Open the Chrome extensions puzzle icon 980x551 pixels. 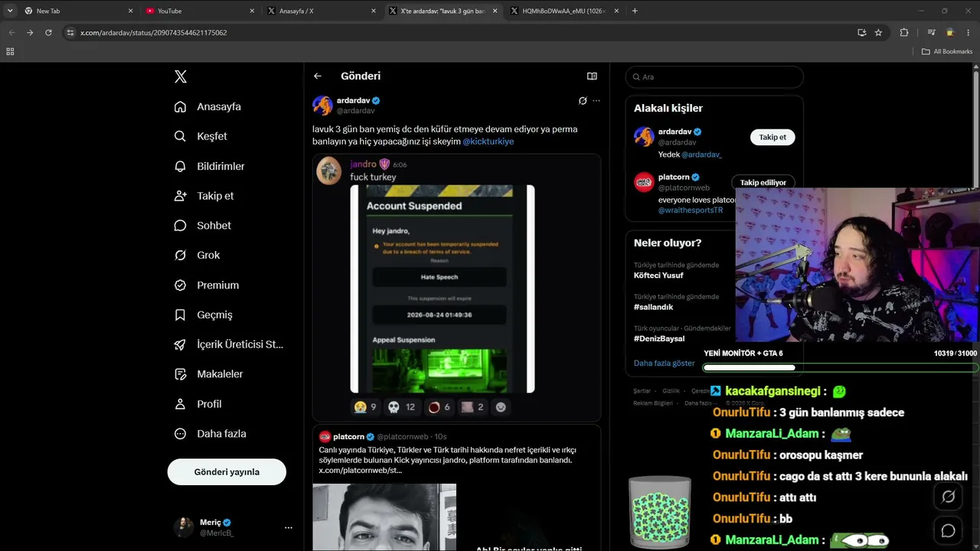pyautogui.click(x=904, y=32)
